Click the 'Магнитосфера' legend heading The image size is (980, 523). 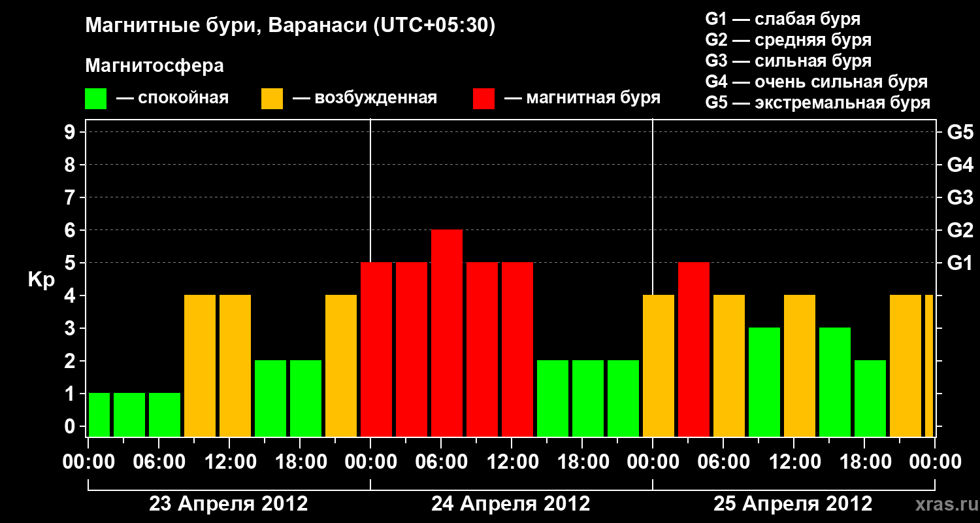[x=154, y=66]
